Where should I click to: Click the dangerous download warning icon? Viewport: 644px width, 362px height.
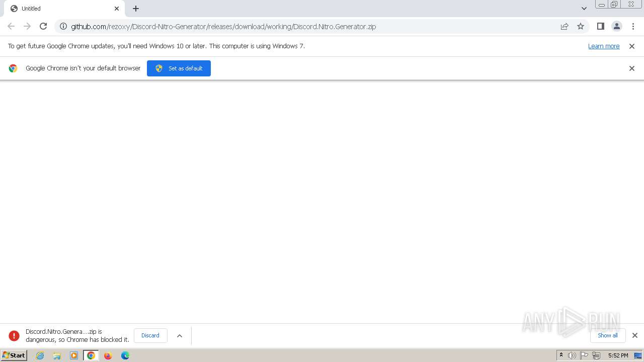point(14,335)
